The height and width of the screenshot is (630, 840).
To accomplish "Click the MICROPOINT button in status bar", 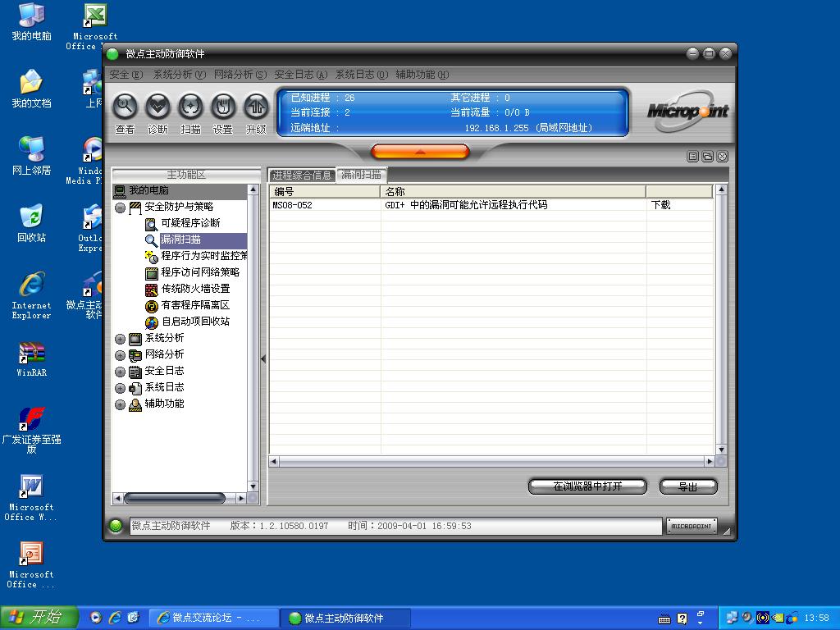I will (692, 526).
